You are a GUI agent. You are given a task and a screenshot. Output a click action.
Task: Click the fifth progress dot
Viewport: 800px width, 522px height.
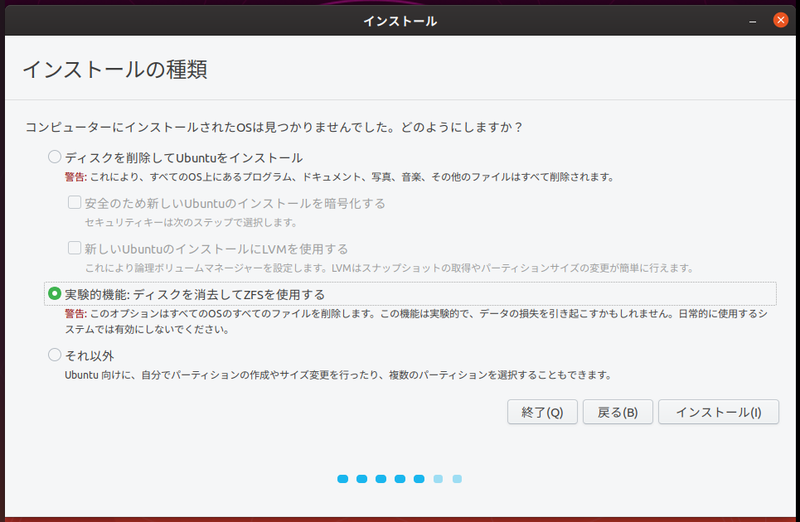coord(419,479)
